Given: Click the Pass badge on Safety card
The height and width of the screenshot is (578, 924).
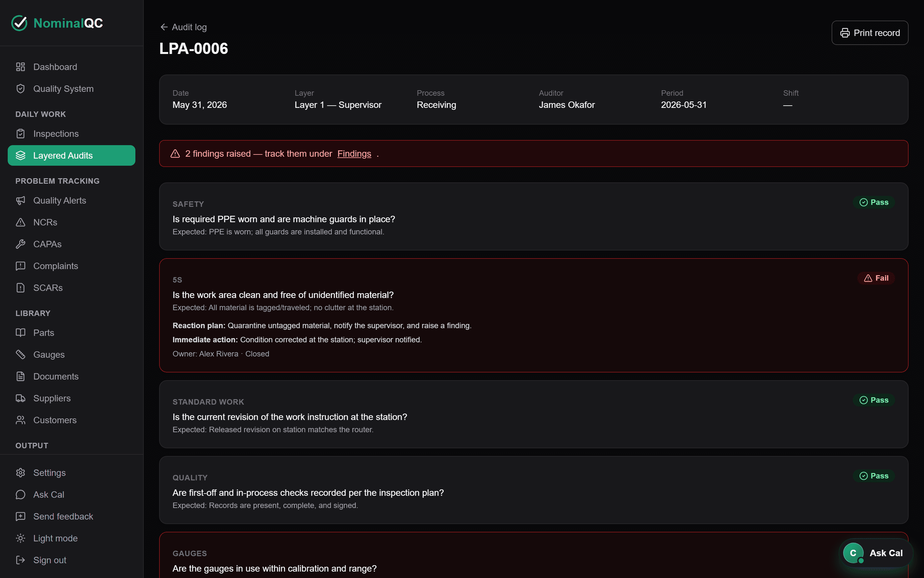Looking at the screenshot, I should [x=874, y=202].
